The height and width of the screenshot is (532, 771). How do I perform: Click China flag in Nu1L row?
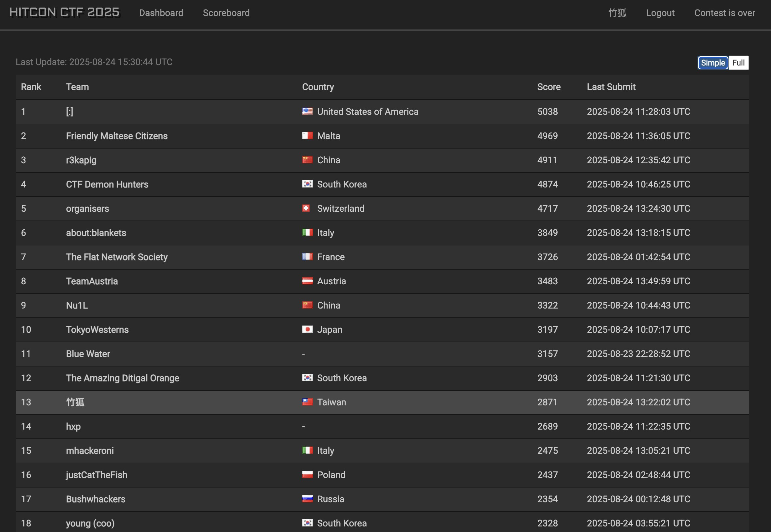307,305
